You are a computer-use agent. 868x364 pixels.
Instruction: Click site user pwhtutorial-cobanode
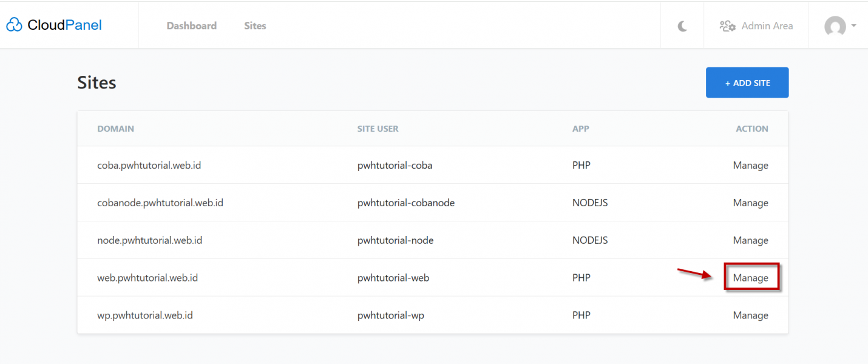[x=406, y=203]
